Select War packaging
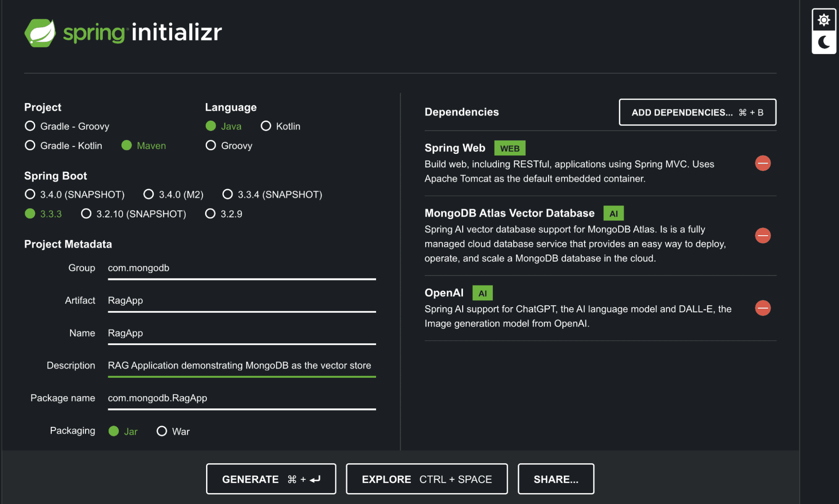 (x=162, y=431)
